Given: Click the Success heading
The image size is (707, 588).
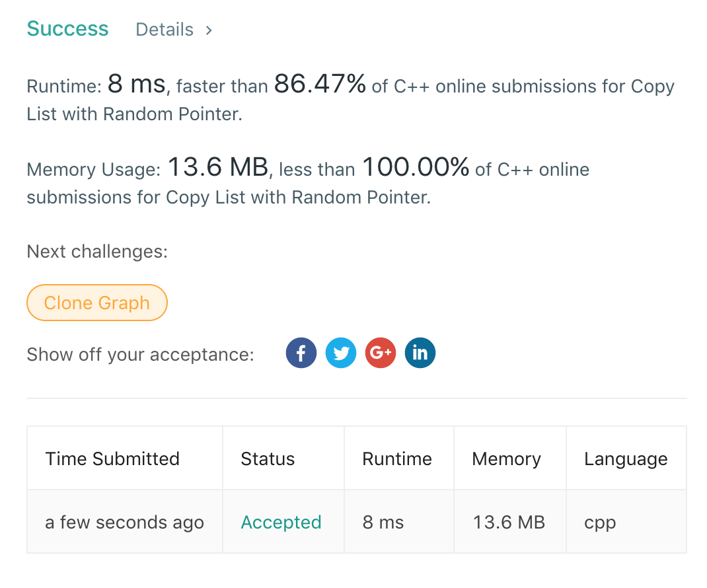Looking at the screenshot, I should click(x=67, y=29).
